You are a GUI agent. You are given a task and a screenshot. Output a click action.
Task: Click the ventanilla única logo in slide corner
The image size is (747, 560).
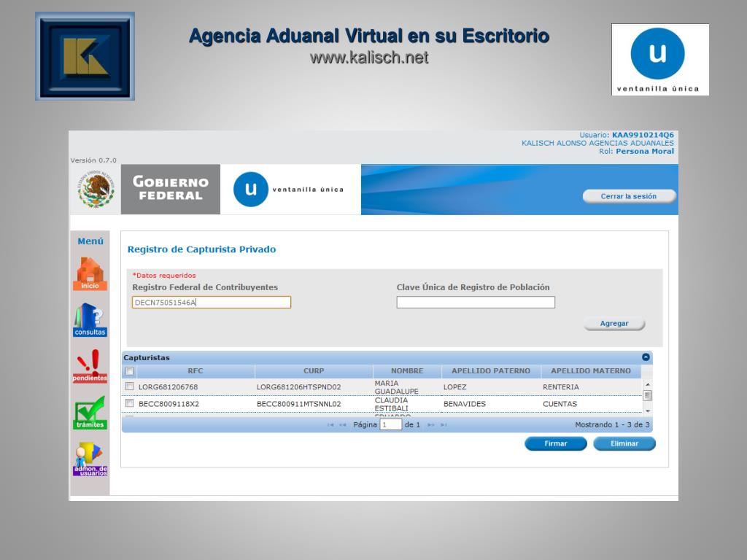(x=659, y=60)
